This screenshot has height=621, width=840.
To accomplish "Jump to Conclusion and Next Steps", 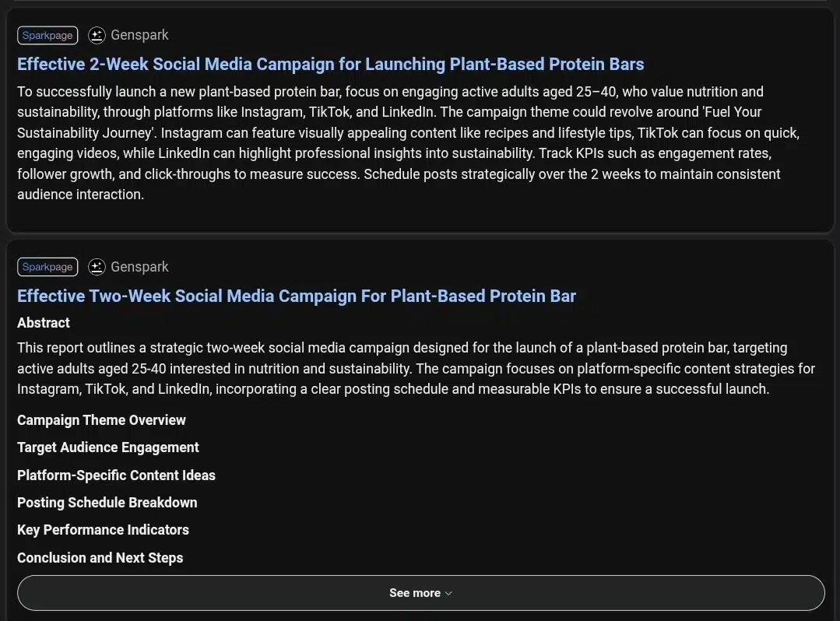I will 100,558.
